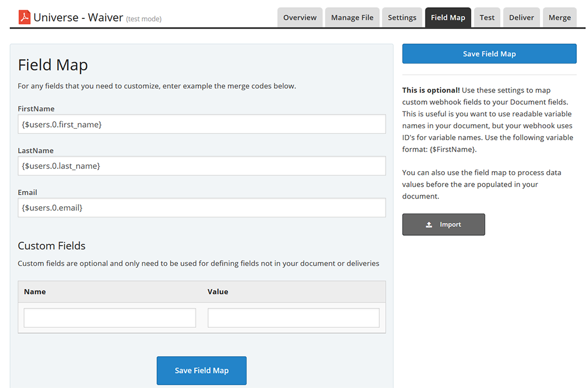Image resolution: width=588 pixels, height=388 pixels.
Task: Open the Merge tab
Action: tap(559, 18)
